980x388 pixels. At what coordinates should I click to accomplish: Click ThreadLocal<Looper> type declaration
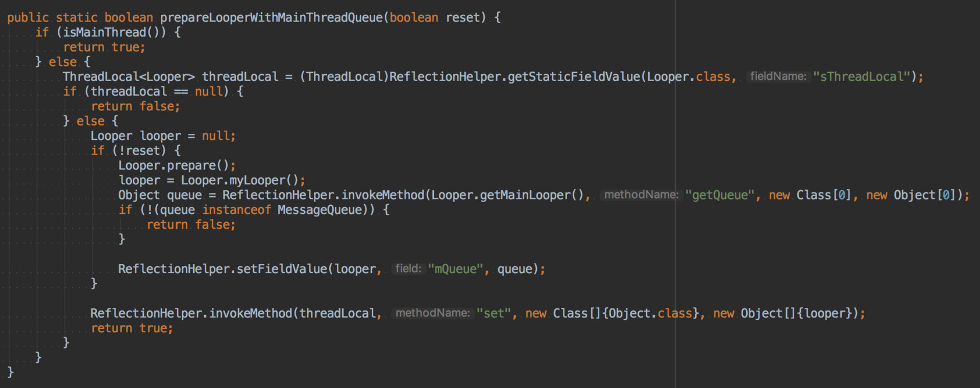pos(129,77)
